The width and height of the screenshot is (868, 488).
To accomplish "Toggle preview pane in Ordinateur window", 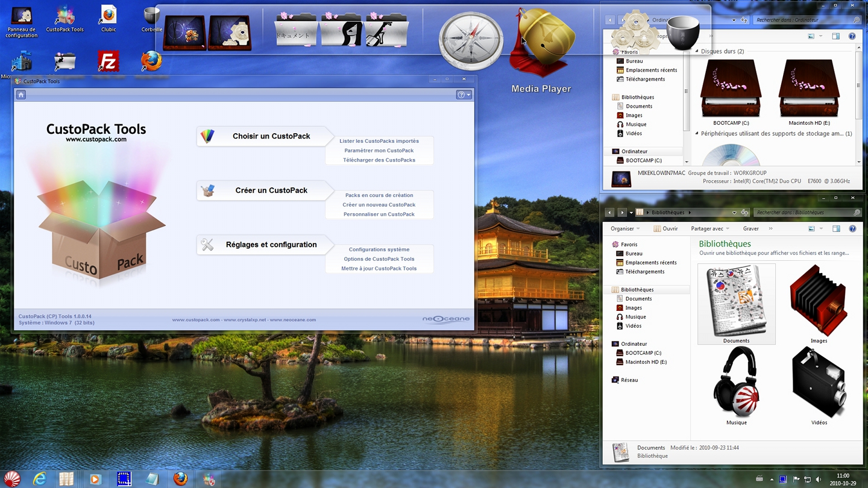I will click(835, 36).
